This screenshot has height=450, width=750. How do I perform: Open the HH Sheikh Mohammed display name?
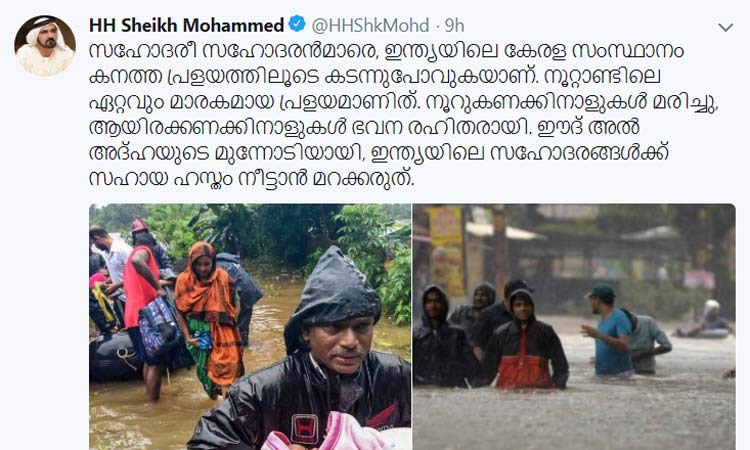187,25
